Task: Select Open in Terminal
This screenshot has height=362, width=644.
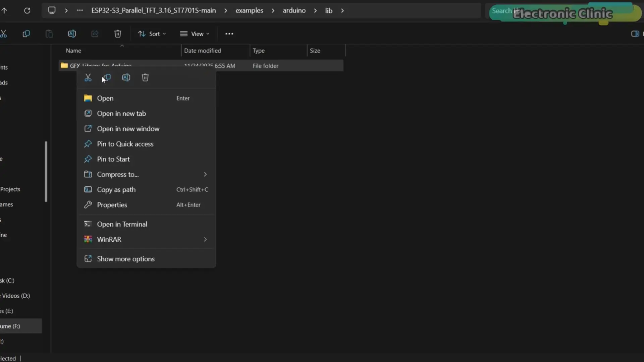Action: [147, 224]
